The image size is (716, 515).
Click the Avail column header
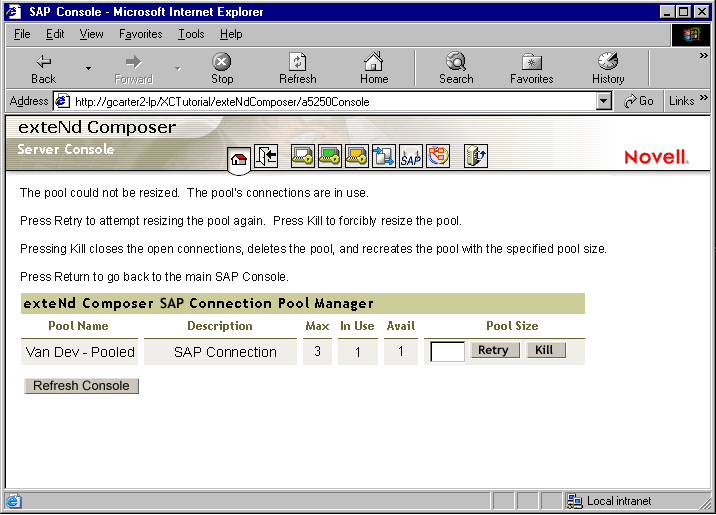(x=401, y=326)
